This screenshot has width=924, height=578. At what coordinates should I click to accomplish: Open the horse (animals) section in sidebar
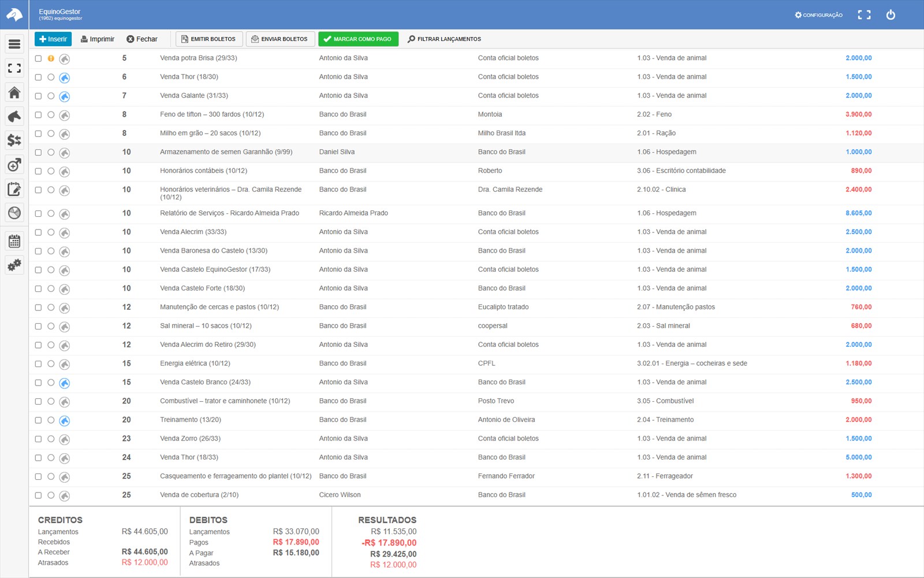pos(14,116)
